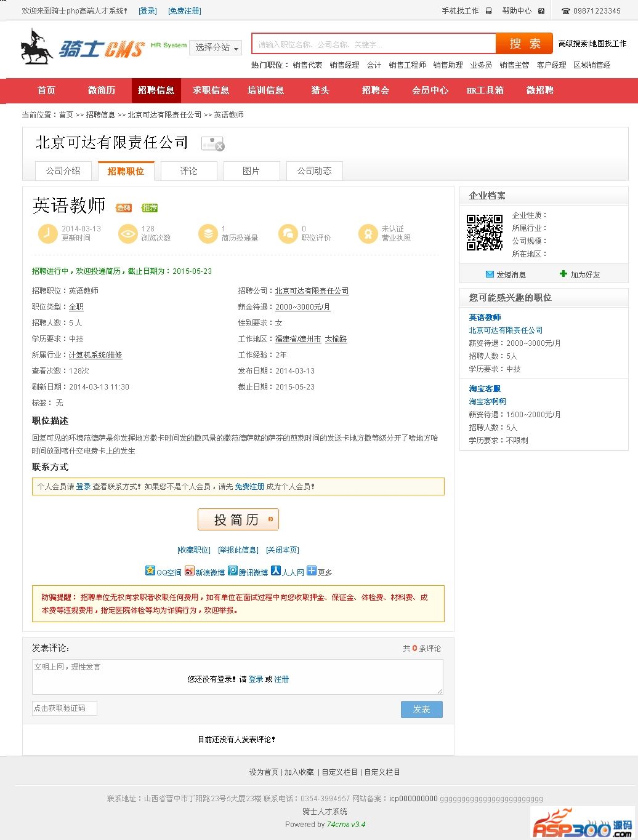The height and width of the screenshot is (840, 638).
Task: Click the comment text area
Action: point(238,677)
